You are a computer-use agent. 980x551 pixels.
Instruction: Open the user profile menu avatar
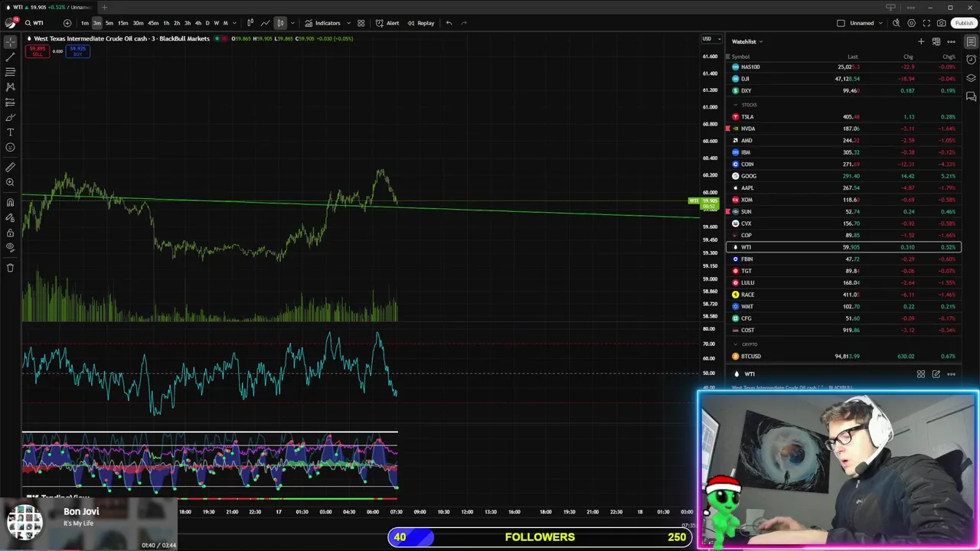click(10, 23)
